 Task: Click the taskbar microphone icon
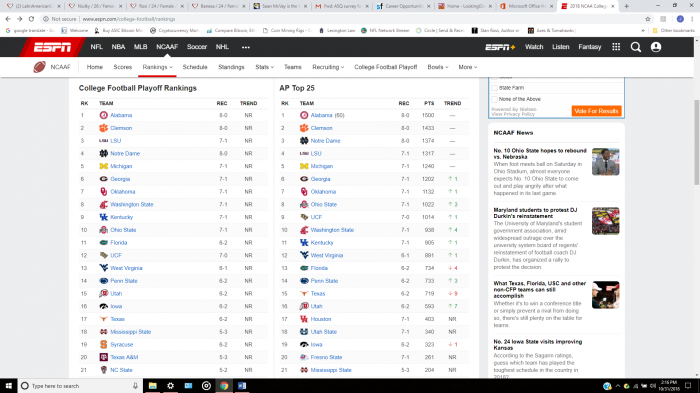135,386
